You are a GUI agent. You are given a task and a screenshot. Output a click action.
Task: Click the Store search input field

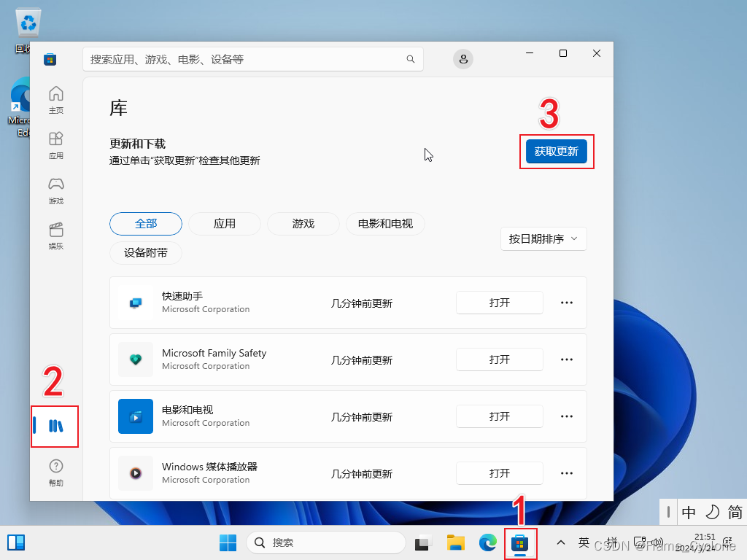253,59
